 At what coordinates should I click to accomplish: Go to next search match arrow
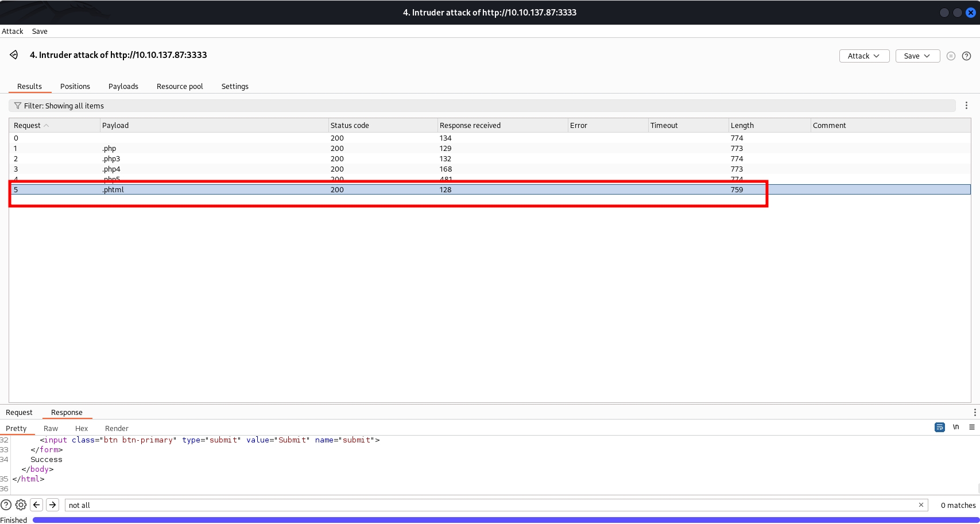coord(52,505)
